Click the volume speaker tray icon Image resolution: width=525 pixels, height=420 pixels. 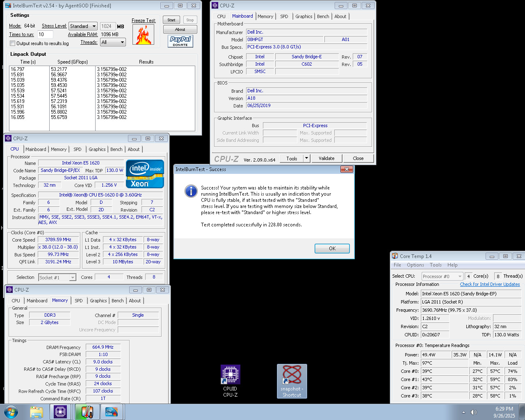tap(474, 412)
